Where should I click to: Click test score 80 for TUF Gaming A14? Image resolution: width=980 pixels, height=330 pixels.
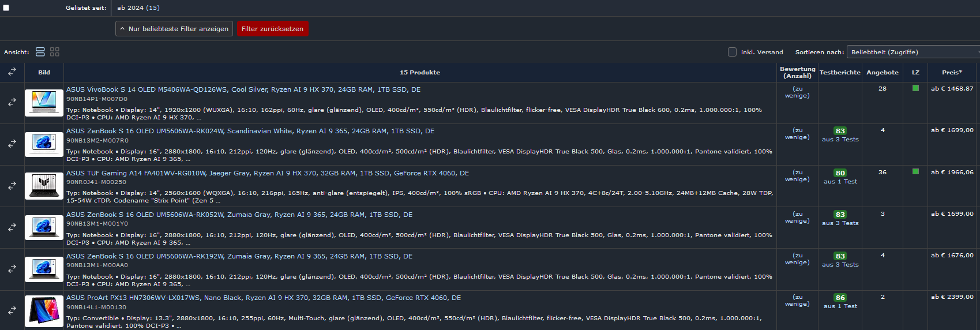840,173
